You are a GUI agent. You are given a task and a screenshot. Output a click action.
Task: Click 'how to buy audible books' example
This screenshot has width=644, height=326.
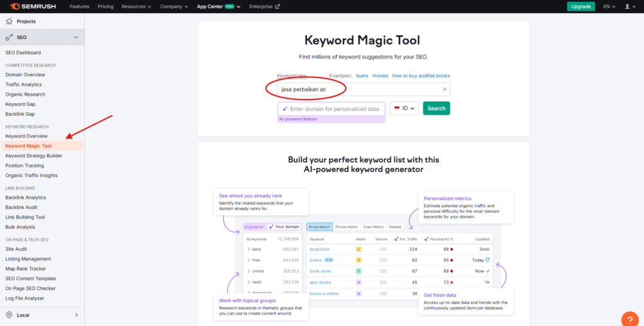point(421,76)
